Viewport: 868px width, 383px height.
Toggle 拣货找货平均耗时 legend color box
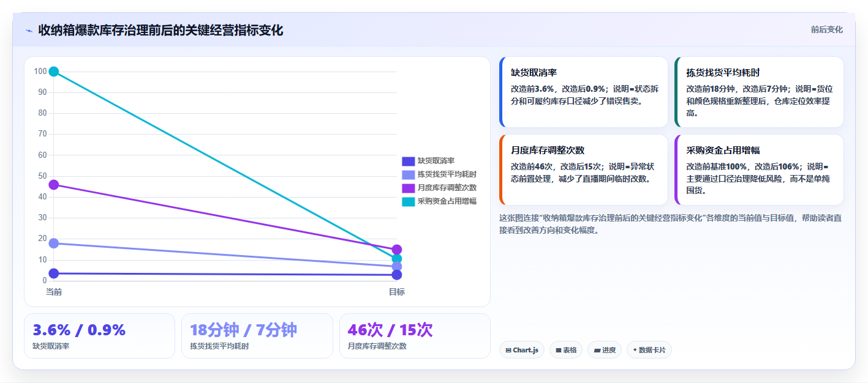coord(409,174)
